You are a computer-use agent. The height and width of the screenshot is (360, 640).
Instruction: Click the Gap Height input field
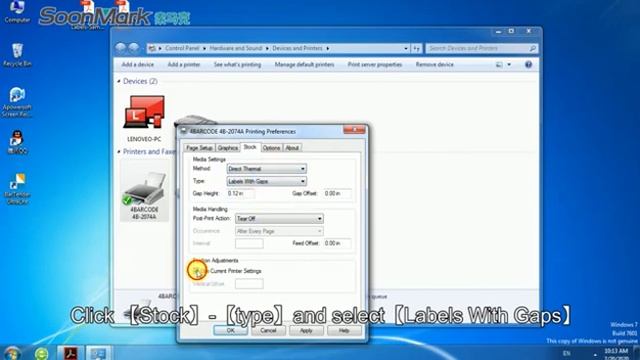(x=241, y=193)
